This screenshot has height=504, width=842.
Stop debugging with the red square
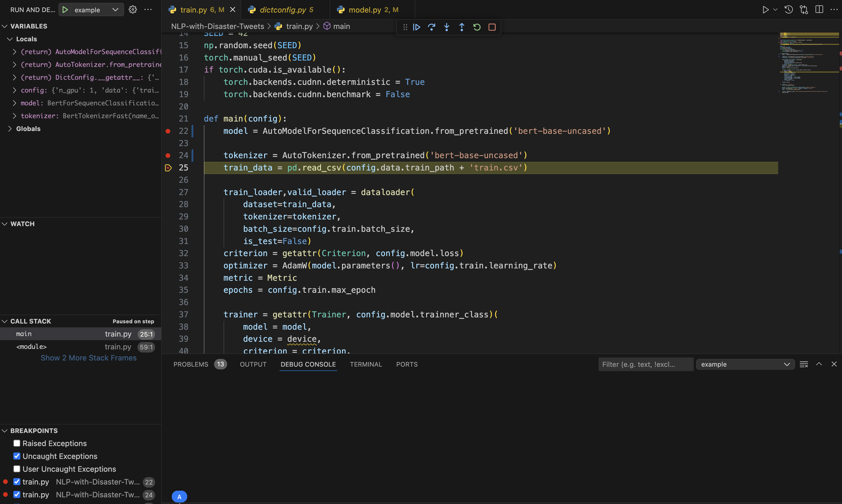tap(492, 27)
